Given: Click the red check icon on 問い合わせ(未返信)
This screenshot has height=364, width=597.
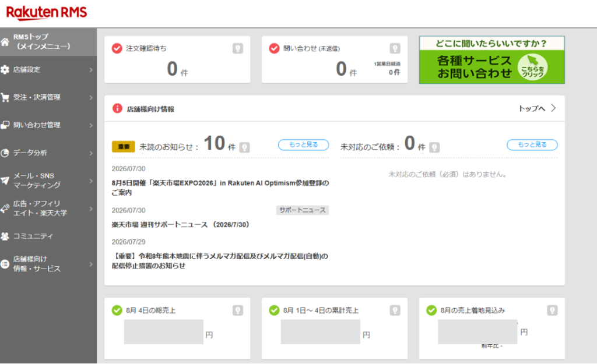Looking at the screenshot, I should click(x=274, y=48).
